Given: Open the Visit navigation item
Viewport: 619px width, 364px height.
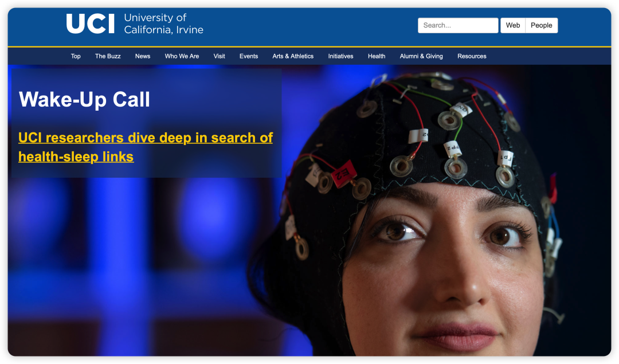Looking at the screenshot, I should [x=219, y=56].
